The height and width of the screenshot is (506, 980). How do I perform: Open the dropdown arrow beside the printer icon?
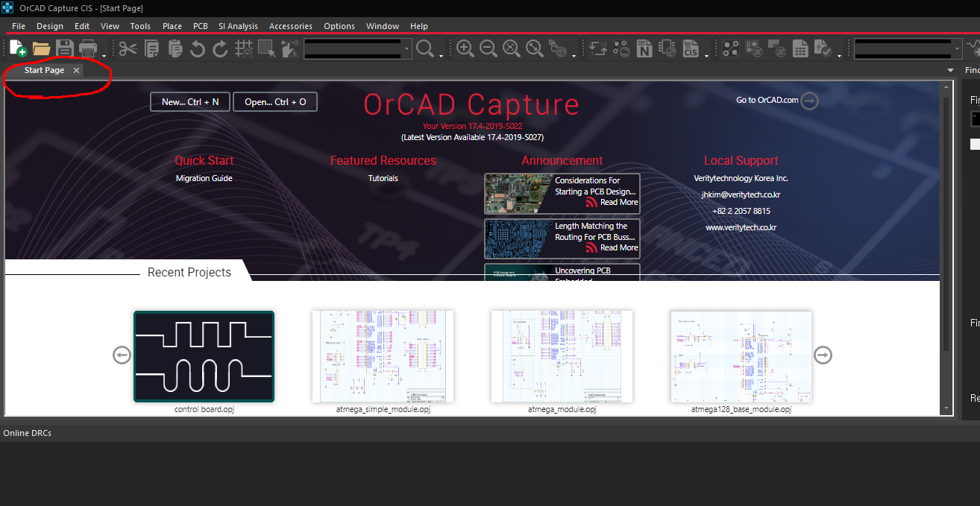[x=104, y=55]
